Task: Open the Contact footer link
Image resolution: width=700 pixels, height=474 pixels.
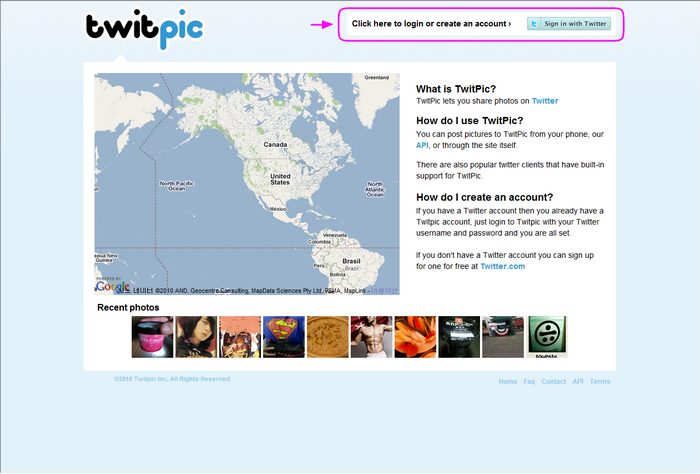Action: [554, 382]
